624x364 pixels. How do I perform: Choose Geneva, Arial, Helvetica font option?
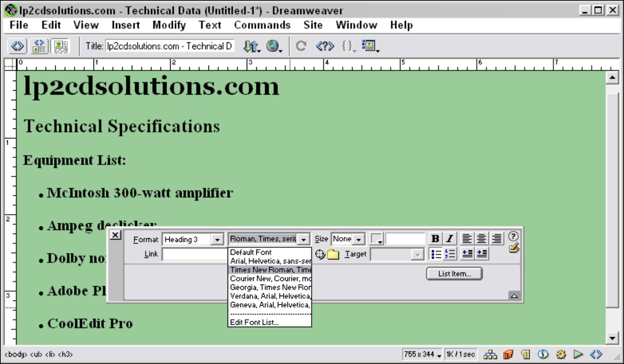click(x=270, y=305)
